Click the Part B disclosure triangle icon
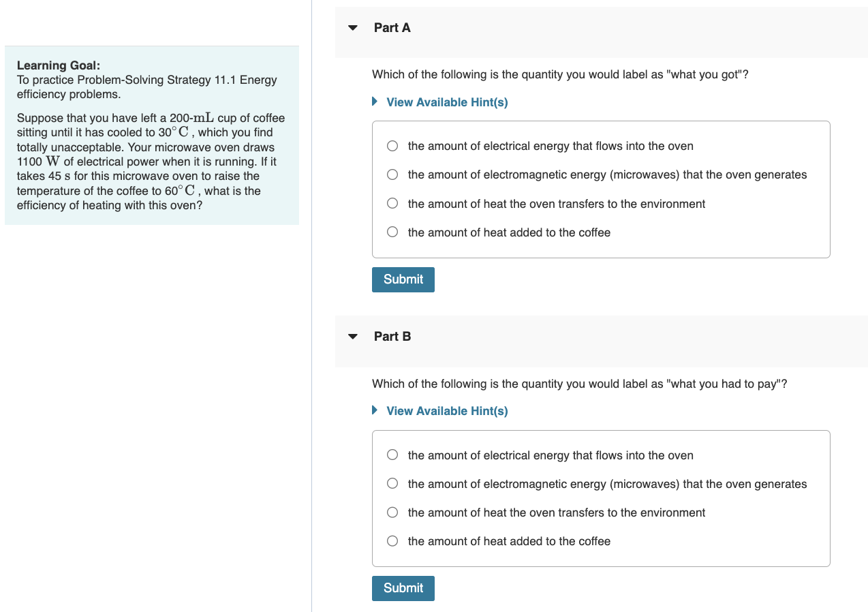The image size is (868, 612). [x=352, y=336]
